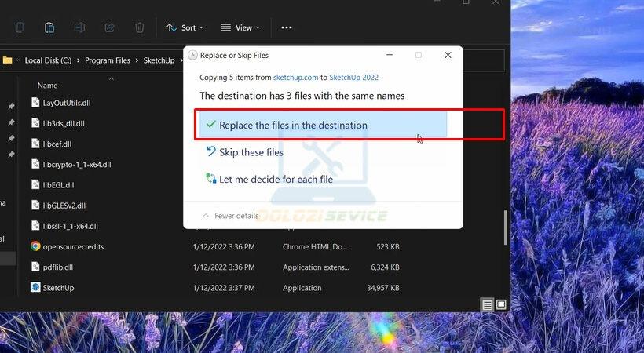Select the opensourcecredits Chrome HTML file
644x353 pixels.
(72, 246)
